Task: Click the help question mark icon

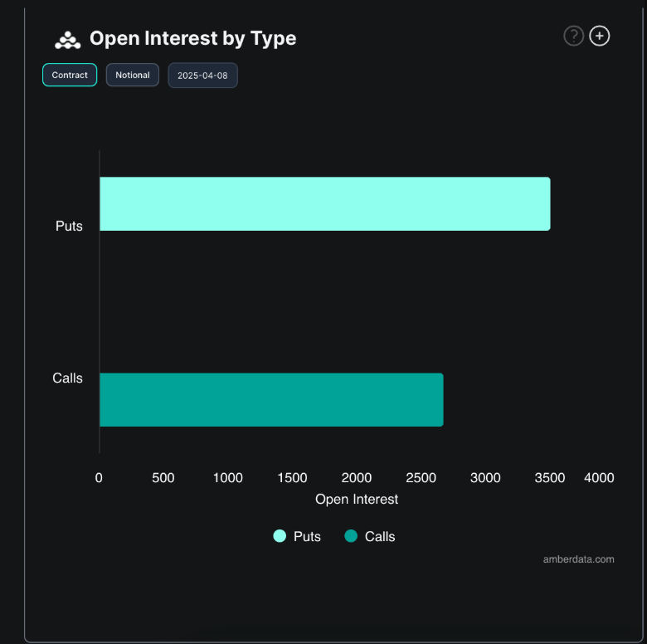Action: [573, 36]
